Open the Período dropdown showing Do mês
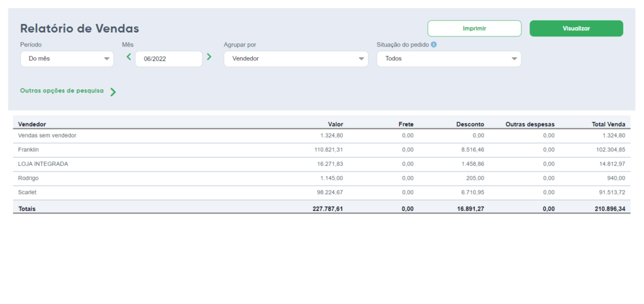Screen dimensions: 644x304 [x=67, y=58]
